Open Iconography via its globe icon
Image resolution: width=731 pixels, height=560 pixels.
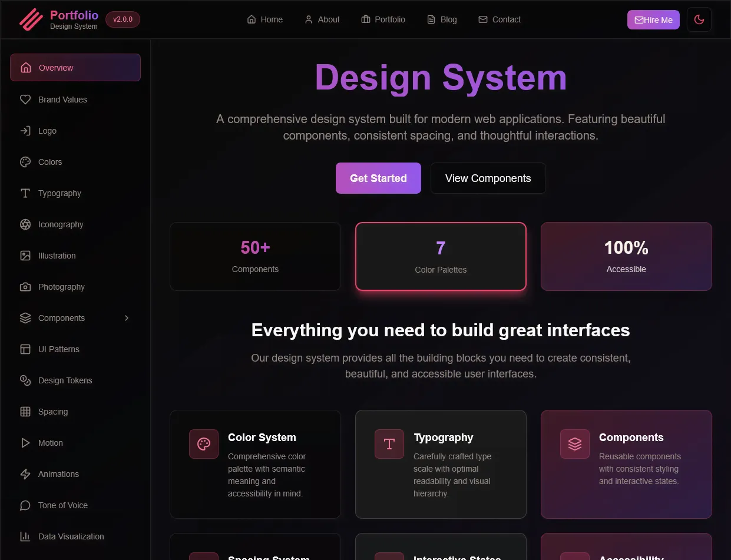tap(25, 224)
